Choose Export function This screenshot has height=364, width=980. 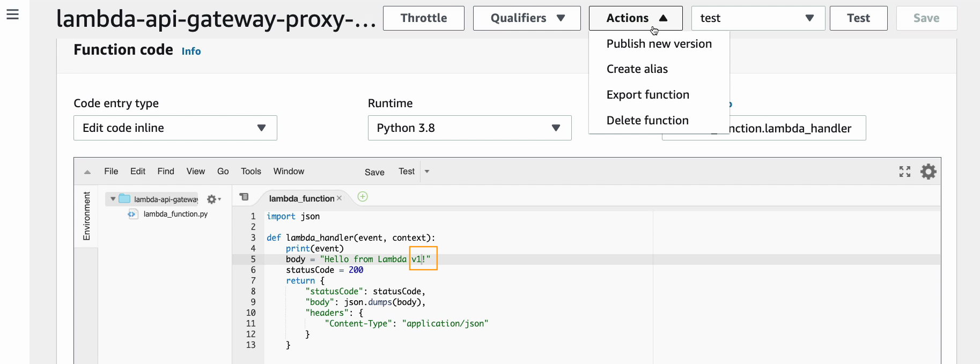point(648,95)
